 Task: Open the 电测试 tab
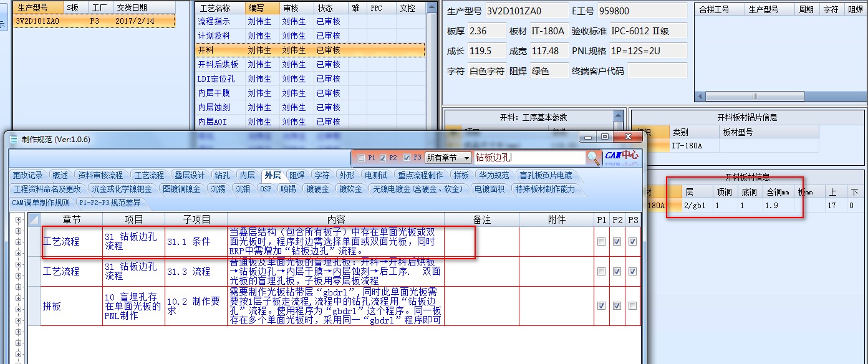(x=376, y=176)
